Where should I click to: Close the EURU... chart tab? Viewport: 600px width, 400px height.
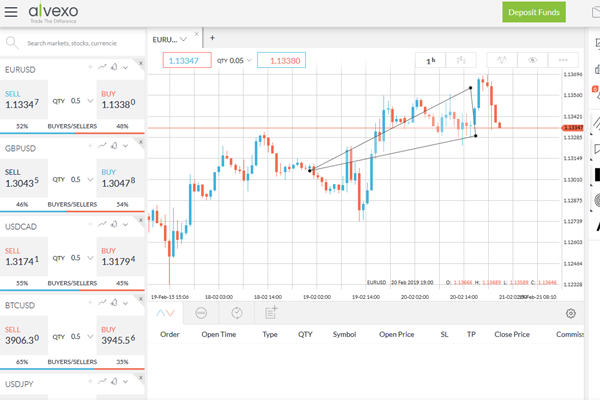(x=196, y=34)
